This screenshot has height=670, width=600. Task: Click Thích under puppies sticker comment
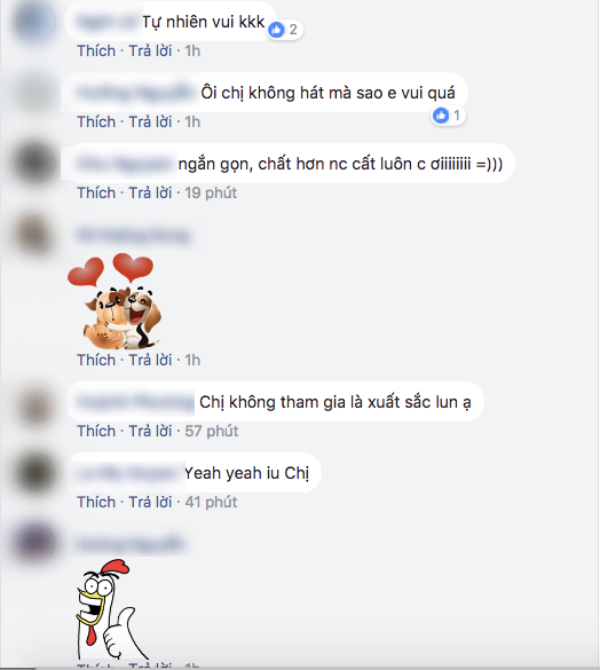coord(96,360)
